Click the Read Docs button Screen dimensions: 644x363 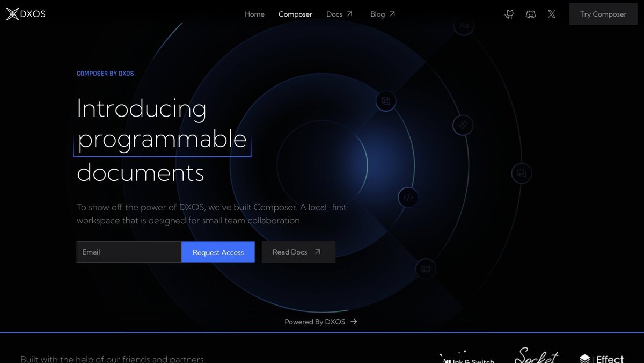coord(298,252)
